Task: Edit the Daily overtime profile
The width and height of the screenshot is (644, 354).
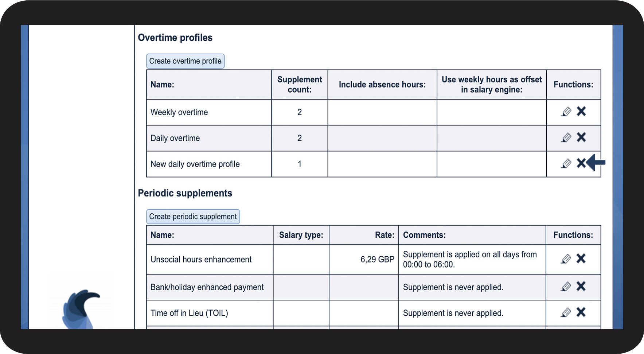Action: tap(566, 137)
